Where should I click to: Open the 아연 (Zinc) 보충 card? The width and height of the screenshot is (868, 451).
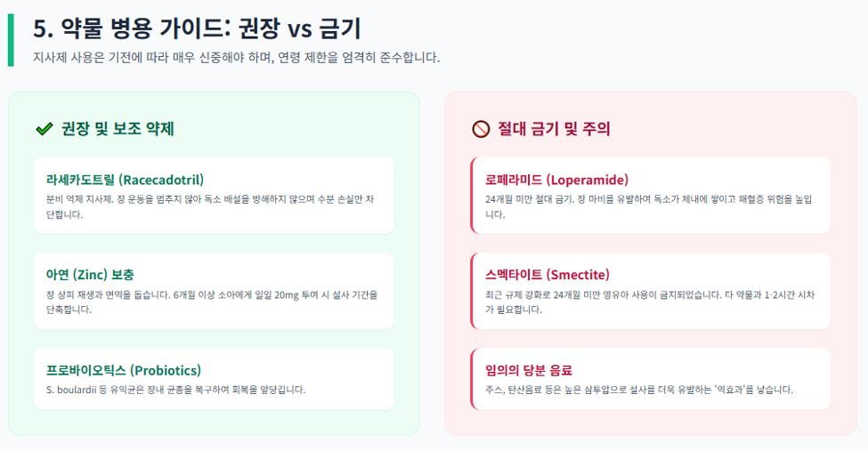tap(214, 291)
